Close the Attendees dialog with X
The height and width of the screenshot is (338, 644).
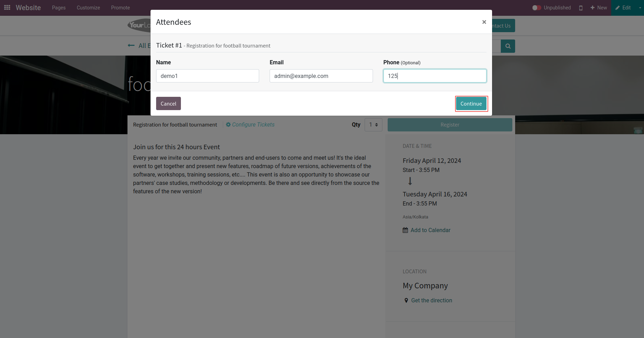(x=484, y=22)
